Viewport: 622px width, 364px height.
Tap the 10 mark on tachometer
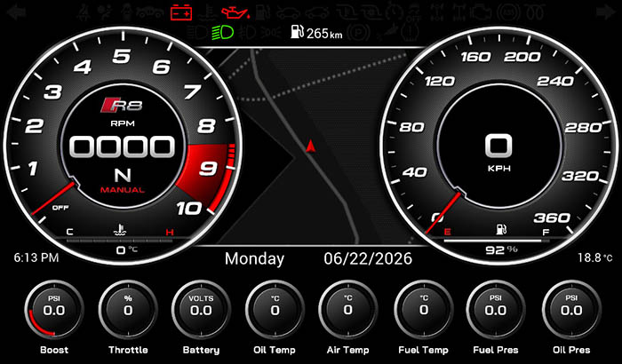coord(188,208)
